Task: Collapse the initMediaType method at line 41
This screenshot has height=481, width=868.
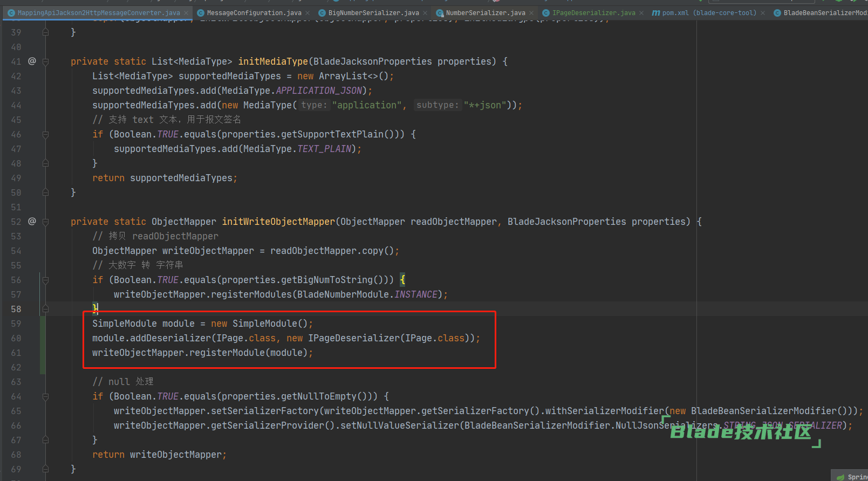Action: pyautogui.click(x=46, y=61)
